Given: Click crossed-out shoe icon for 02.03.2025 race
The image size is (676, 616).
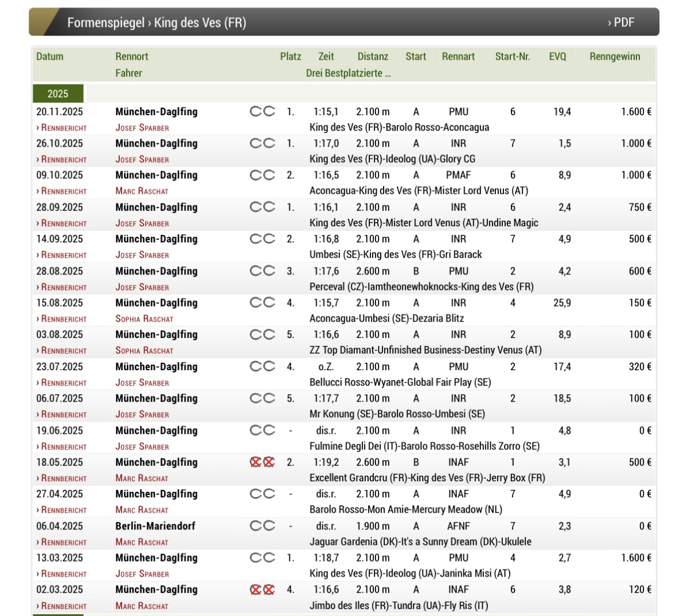Looking at the screenshot, I should [x=262, y=589].
